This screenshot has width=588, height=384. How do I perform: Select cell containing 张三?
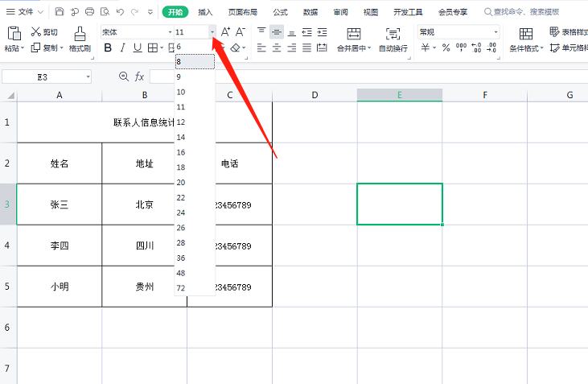click(x=60, y=204)
